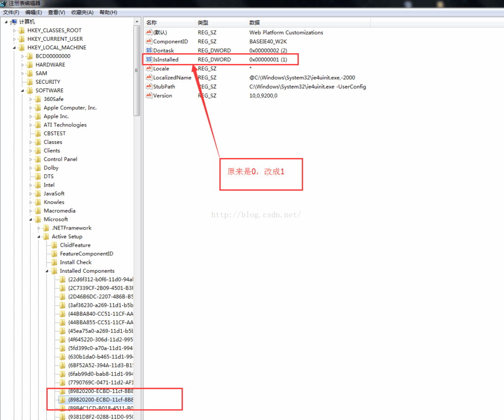This screenshot has height=420, width=504.
Task: Click the ComponentID string value icon
Action: click(149, 42)
